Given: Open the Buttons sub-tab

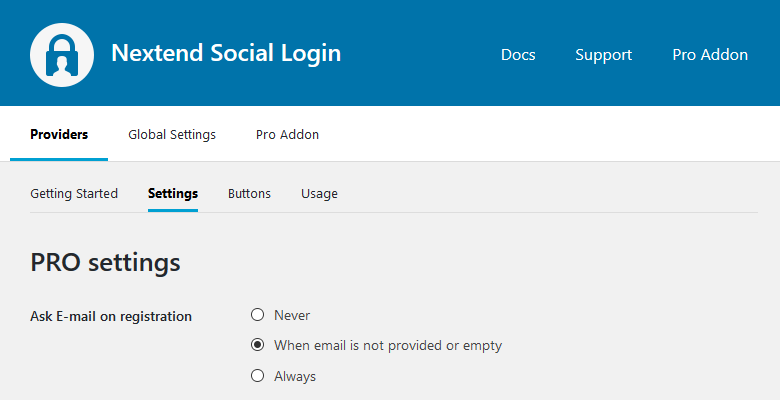Looking at the screenshot, I should 249,194.
